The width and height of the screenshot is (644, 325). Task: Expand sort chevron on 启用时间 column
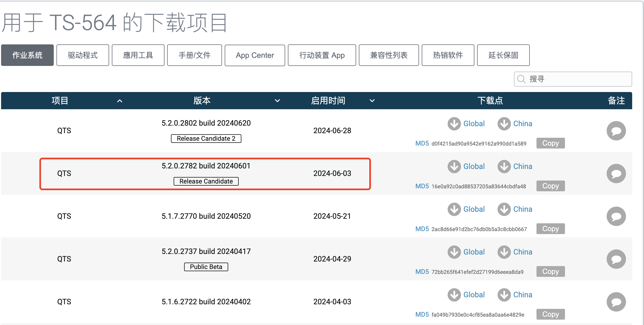[372, 101]
